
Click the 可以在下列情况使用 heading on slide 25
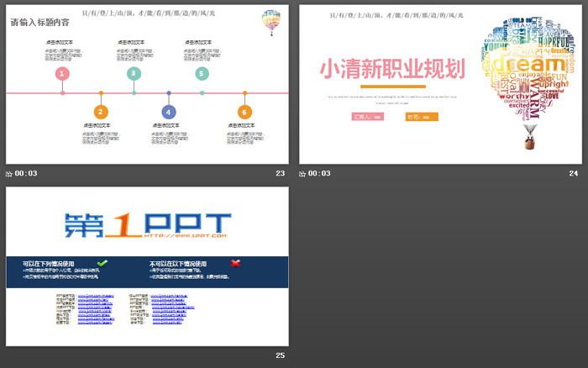[49, 264]
